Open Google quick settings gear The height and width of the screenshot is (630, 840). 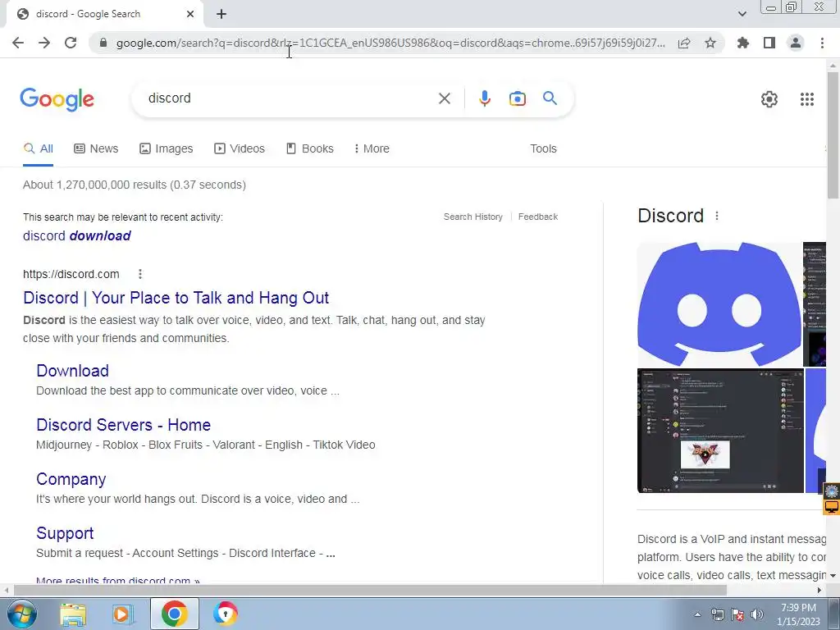[769, 99]
